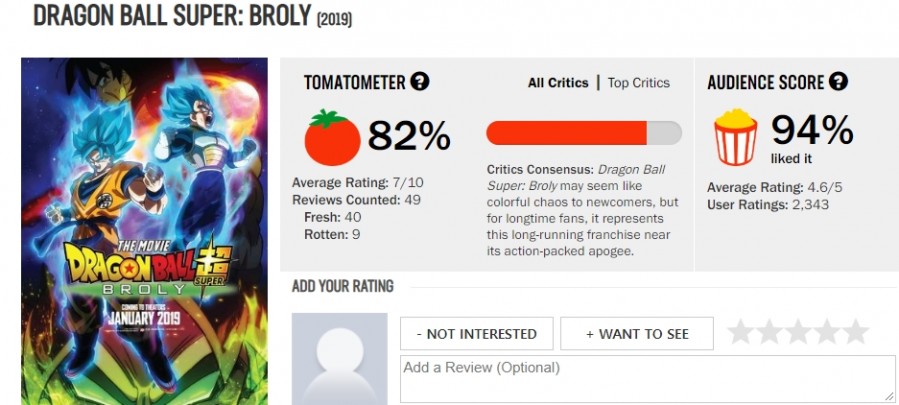Screen dimensions: 899x405
Task: Rate the movie two stars
Action: pyautogui.click(x=769, y=333)
